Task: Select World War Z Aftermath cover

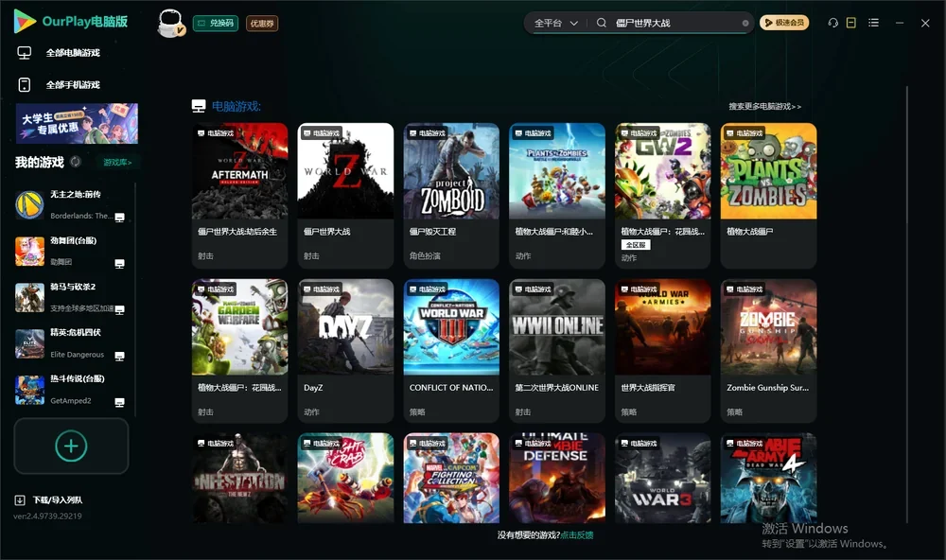Action: click(x=239, y=171)
